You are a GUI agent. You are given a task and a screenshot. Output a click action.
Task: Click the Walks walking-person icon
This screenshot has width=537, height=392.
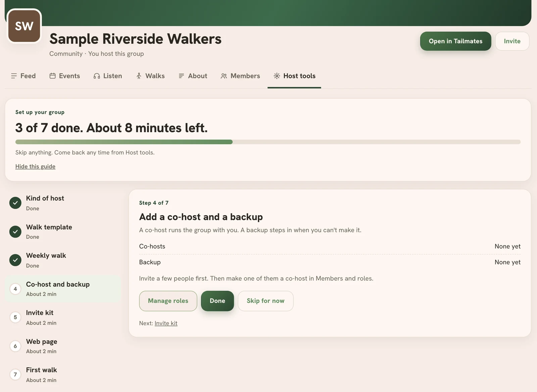click(x=139, y=76)
